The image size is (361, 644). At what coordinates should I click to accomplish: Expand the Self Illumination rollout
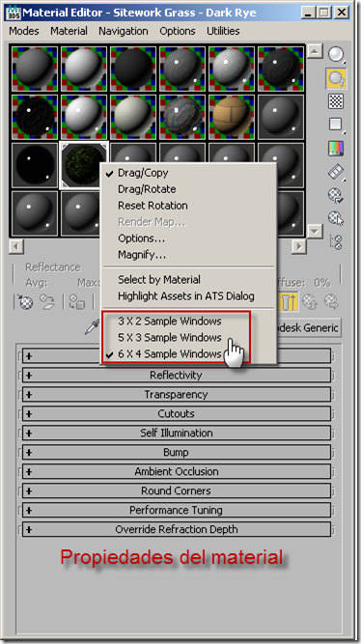pos(177,433)
